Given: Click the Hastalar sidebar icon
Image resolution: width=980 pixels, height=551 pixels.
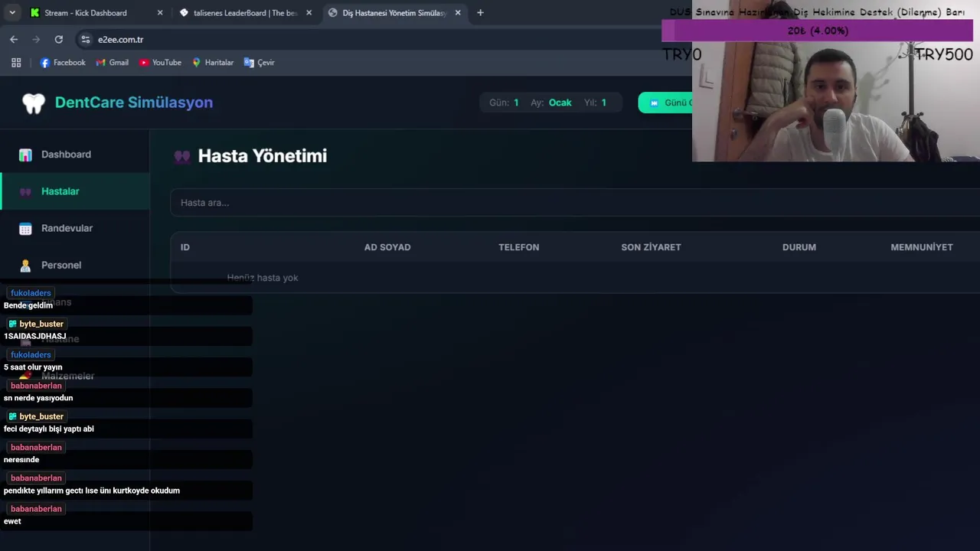Looking at the screenshot, I should click(x=25, y=191).
